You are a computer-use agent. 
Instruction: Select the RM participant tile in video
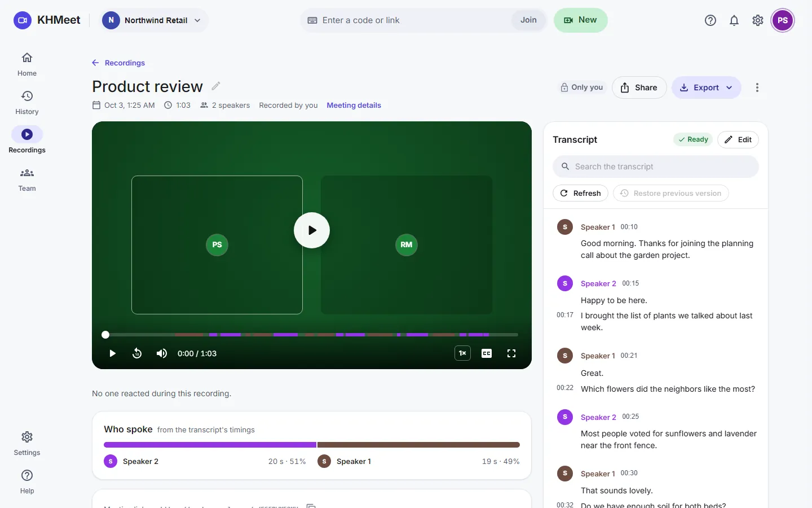tap(407, 245)
